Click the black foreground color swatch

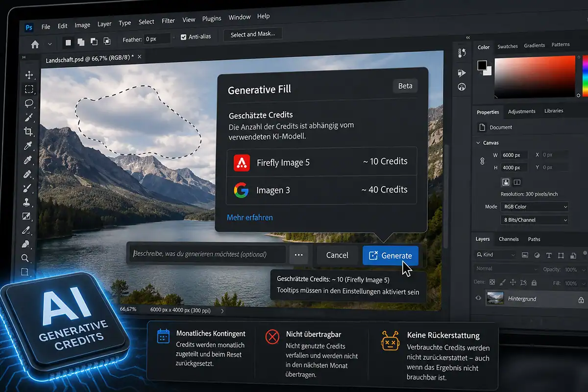482,65
